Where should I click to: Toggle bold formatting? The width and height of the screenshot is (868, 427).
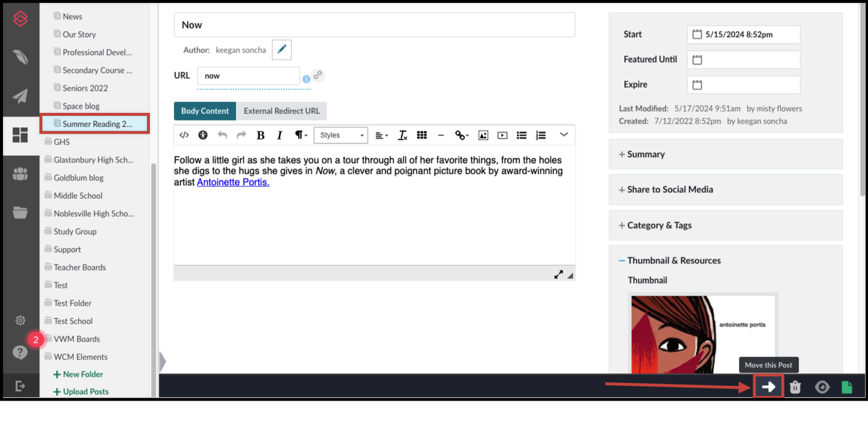260,136
